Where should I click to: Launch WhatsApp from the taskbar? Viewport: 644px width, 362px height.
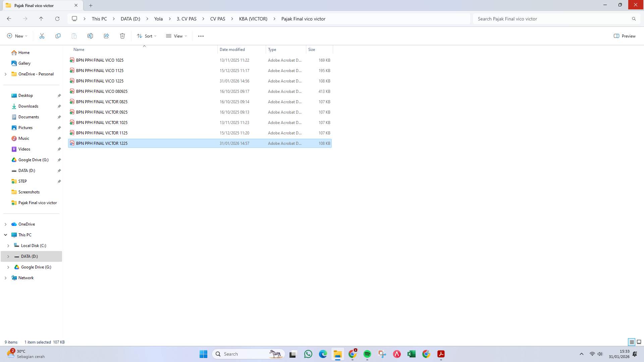(308, 354)
